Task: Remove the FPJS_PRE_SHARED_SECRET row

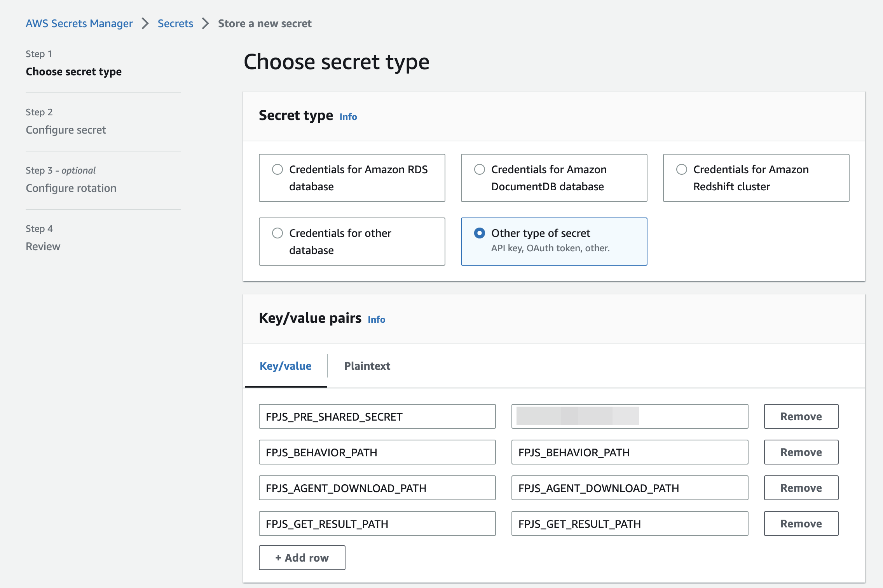Action: pos(801,416)
